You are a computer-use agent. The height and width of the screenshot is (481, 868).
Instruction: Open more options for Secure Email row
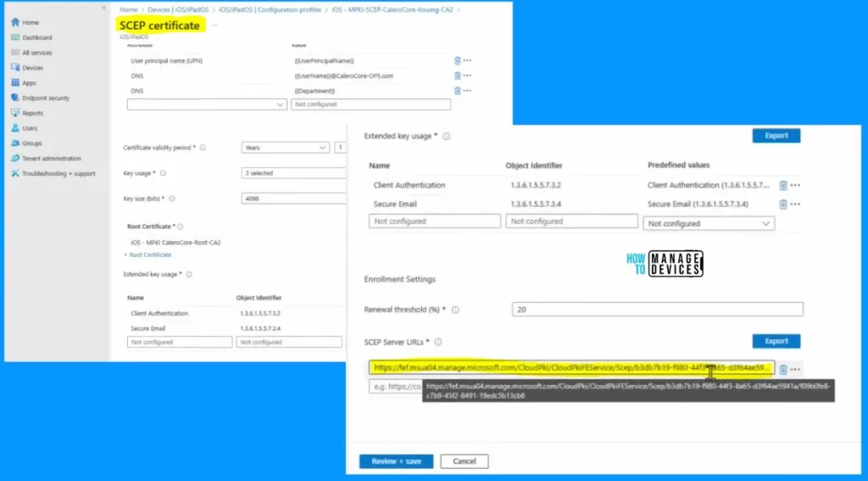(795, 204)
